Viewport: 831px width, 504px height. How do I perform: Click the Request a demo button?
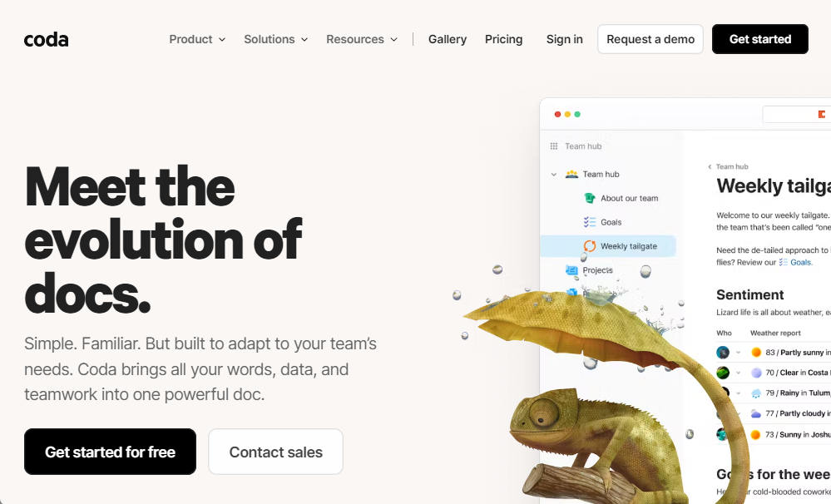coord(650,39)
